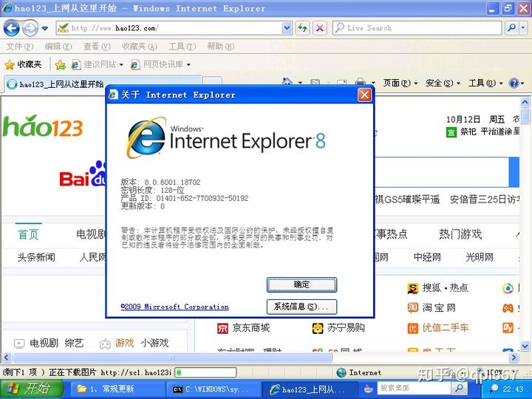This screenshot has height=399, width=532.
Task: Click the green 宜 calendar badge
Action: [451, 132]
